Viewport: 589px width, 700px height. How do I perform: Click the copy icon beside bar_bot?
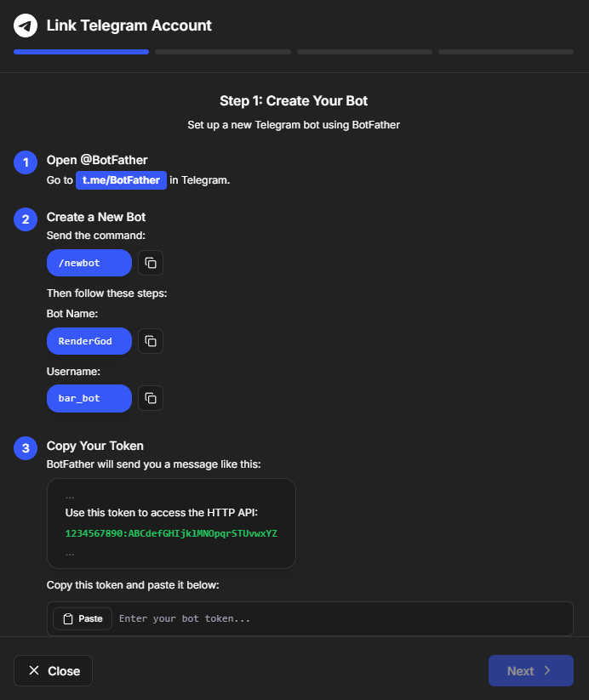(151, 398)
